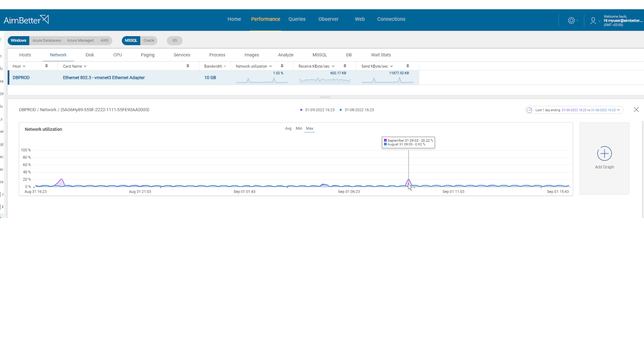The width and height of the screenshot is (644, 342).
Task: Click the panel splitter handle
Action: coord(325,97)
